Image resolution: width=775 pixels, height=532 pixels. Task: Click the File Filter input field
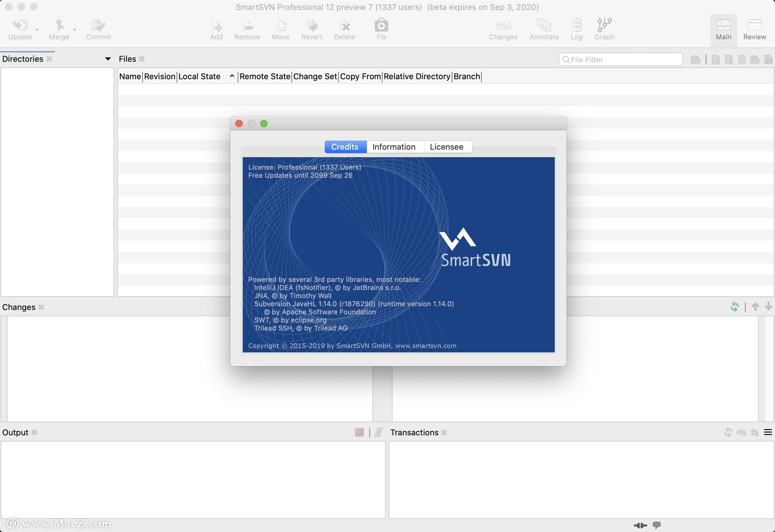[621, 60]
